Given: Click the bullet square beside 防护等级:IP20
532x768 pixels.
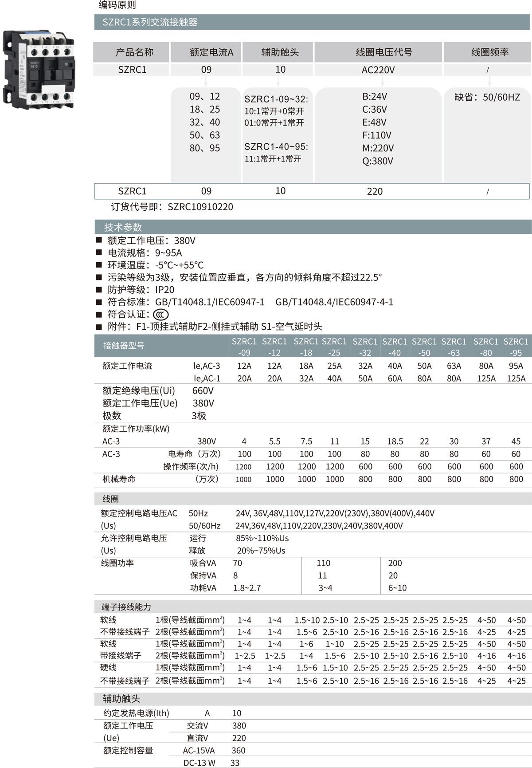Looking at the screenshot, I should 99,289.
